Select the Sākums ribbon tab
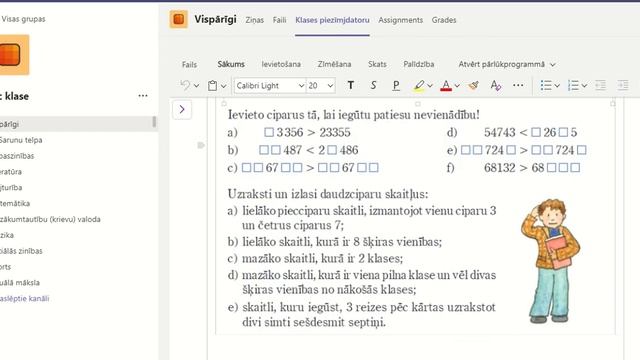Screen dimensions: 640x360 (x=231, y=64)
